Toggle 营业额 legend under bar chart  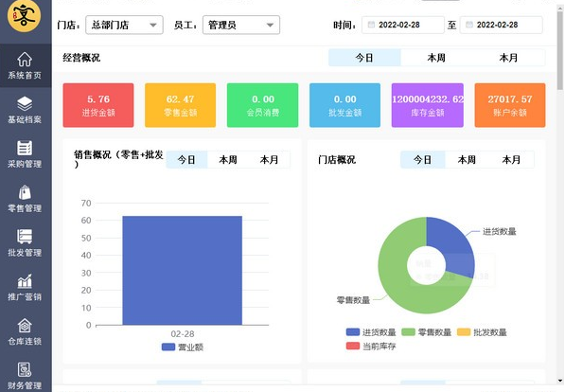(183, 347)
